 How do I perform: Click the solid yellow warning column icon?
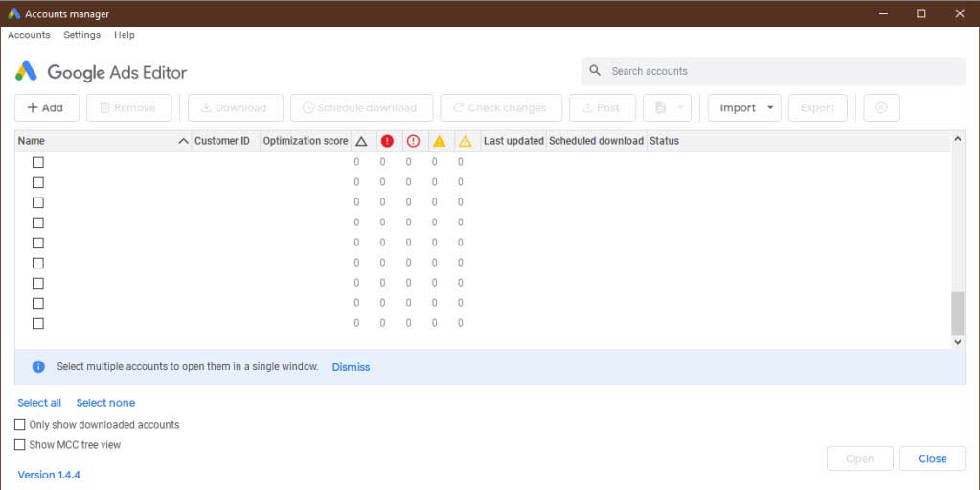[x=440, y=141]
